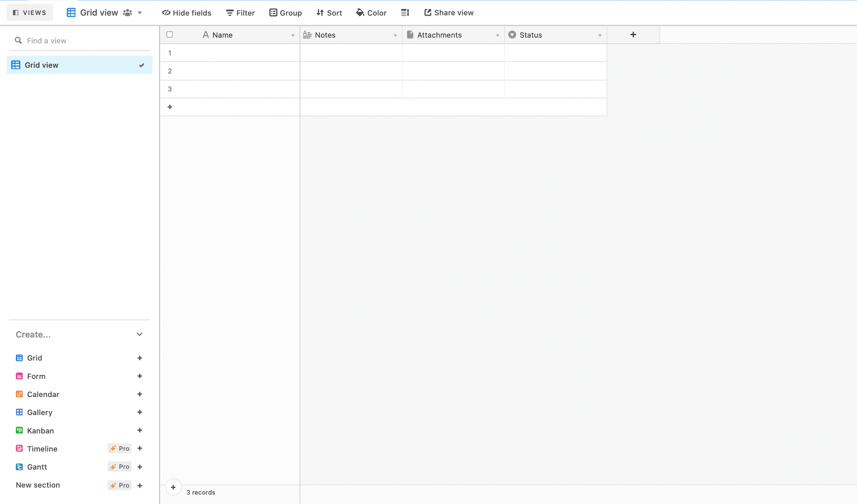The image size is (857, 504).
Task: Click Add new field button
Action: click(633, 35)
